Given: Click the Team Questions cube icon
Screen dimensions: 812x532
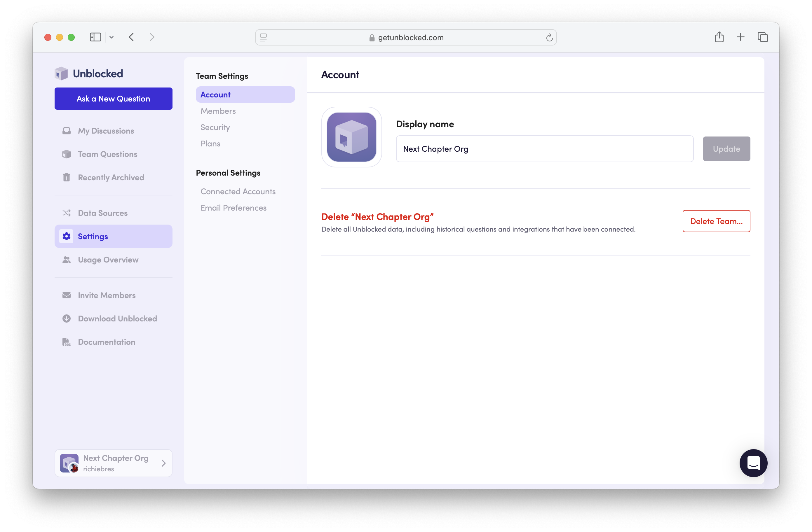Looking at the screenshot, I should pos(67,154).
